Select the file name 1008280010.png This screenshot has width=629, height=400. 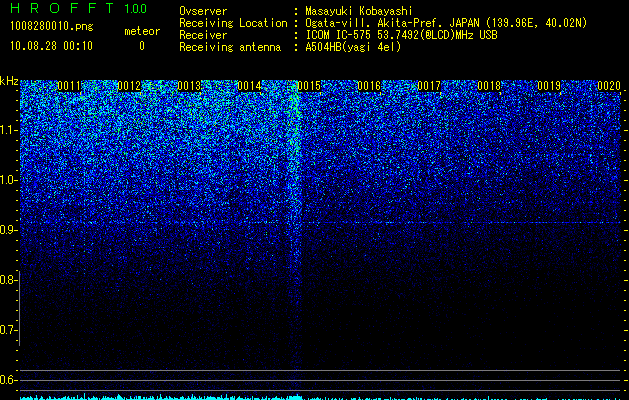pyautogui.click(x=52, y=27)
